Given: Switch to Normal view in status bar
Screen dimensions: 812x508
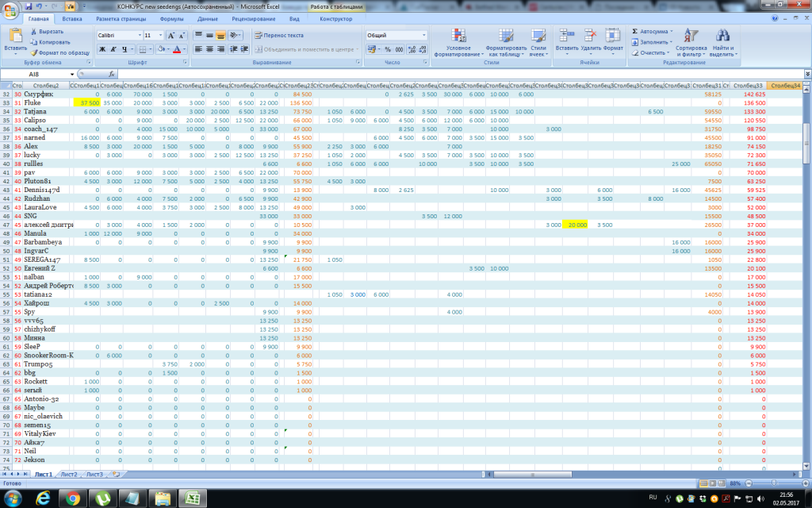Looking at the screenshot, I should (x=703, y=483).
